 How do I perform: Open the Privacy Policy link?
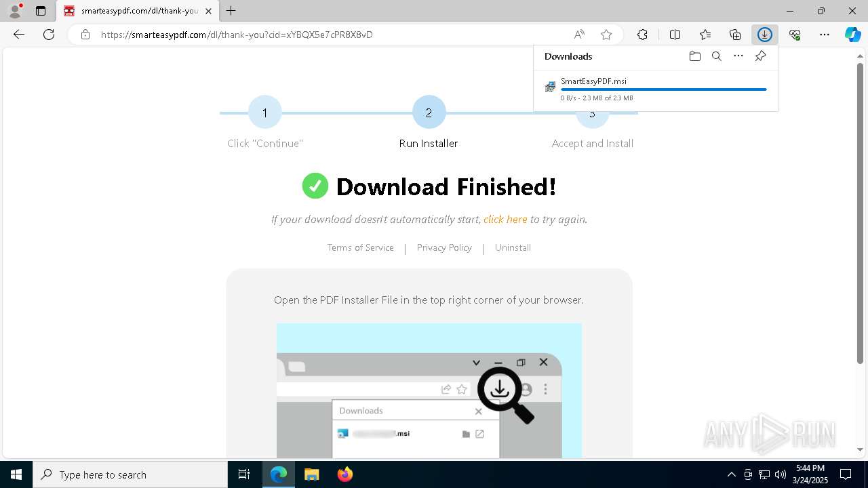click(444, 248)
